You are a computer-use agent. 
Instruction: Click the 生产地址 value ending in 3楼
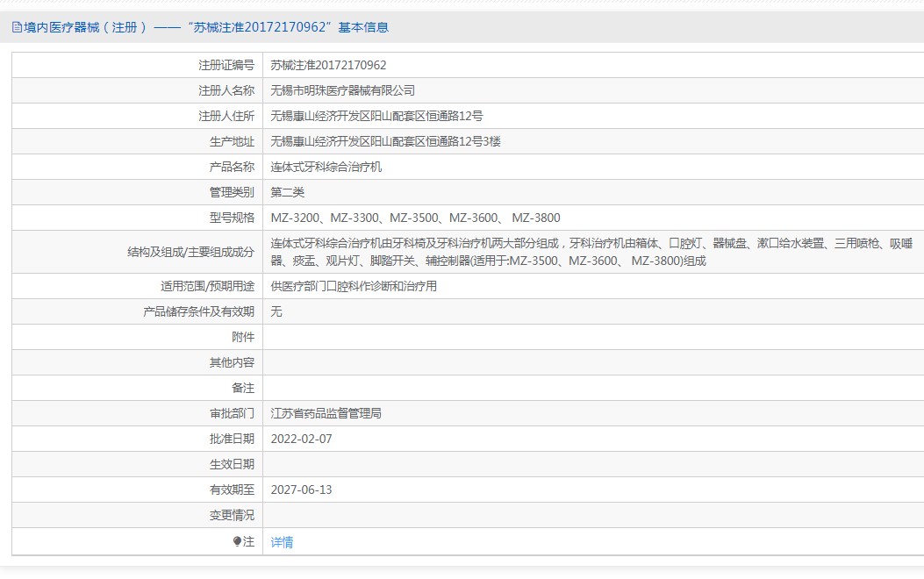(385, 141)
